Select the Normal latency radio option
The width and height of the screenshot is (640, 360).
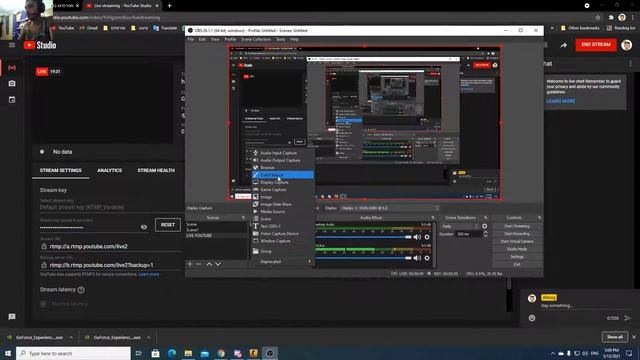[43, 304]
